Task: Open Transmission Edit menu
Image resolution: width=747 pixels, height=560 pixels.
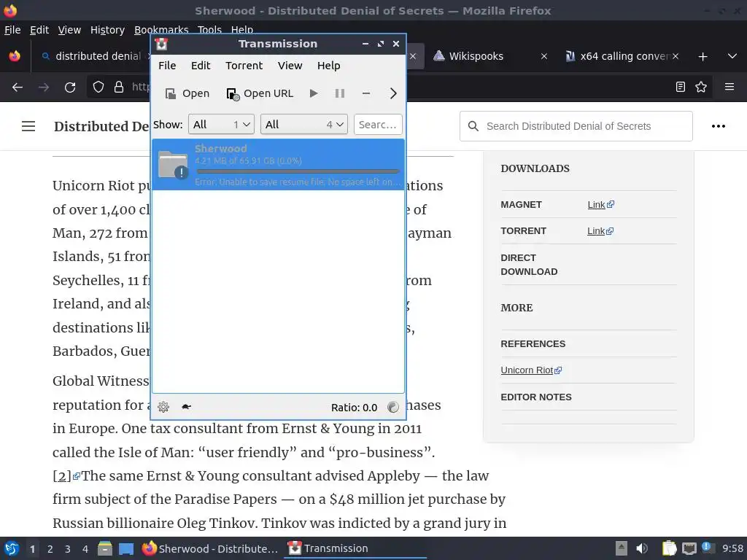Action: pyautogui.click(x=201, y=65)
